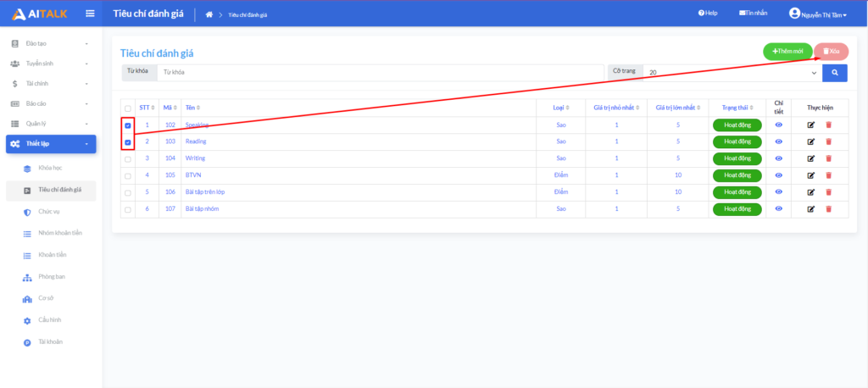Uncheck the Speaking row checkbox
The width and height of the screenshot is (868, 388).
128,125
